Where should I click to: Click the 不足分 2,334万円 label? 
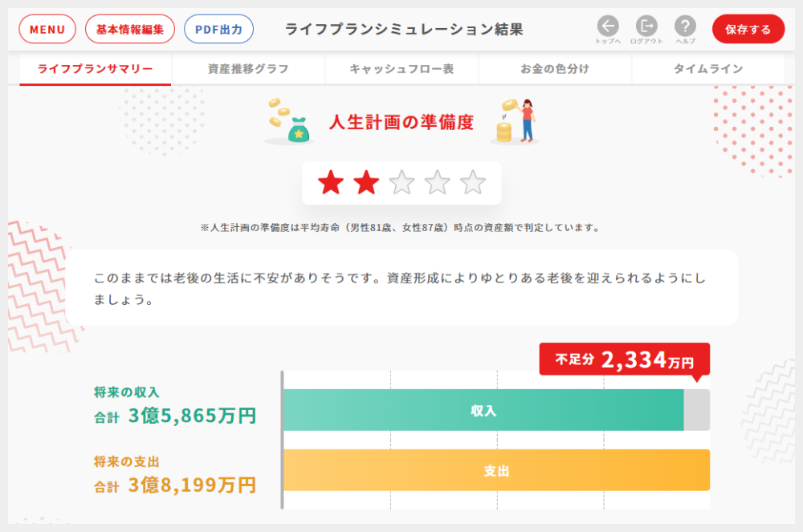pos(624,359)
